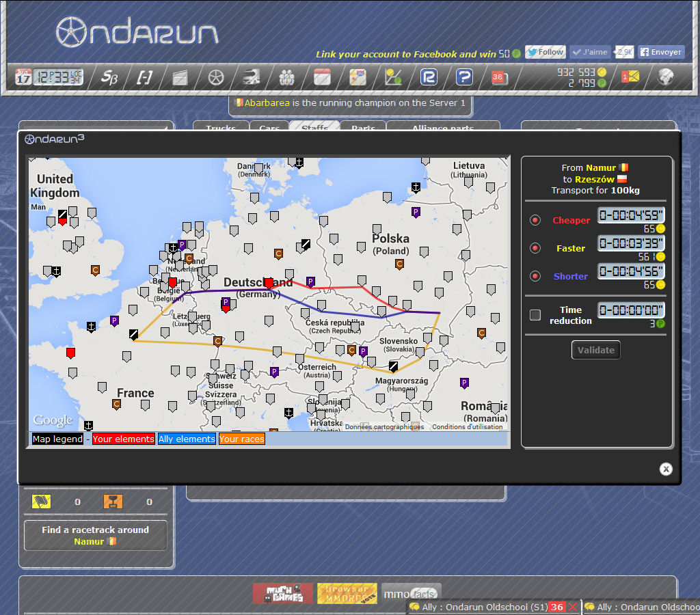
Task: Click the green P points balance 2 799
Action: pos(587,83)
